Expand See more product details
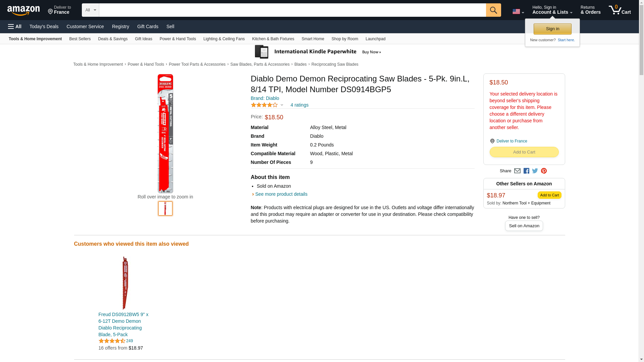The width and height of the screenshot is (644, 362). [281, 194]
